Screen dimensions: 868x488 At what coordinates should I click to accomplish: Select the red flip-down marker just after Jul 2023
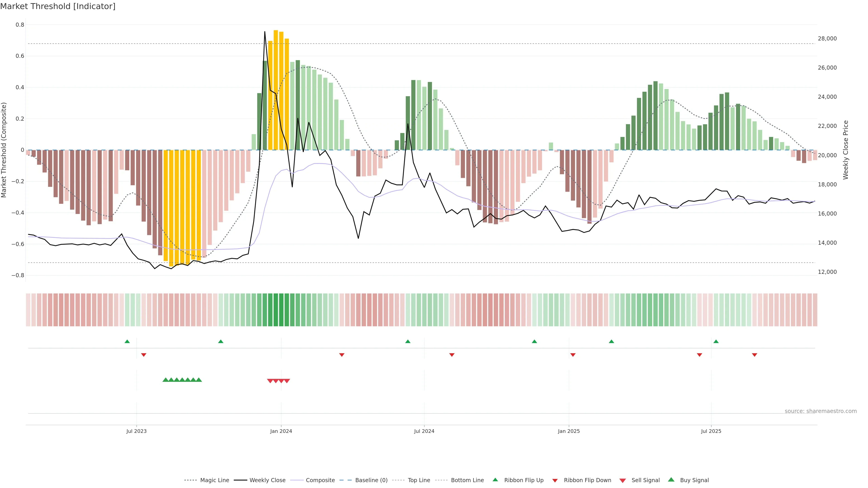coord(144,355)
